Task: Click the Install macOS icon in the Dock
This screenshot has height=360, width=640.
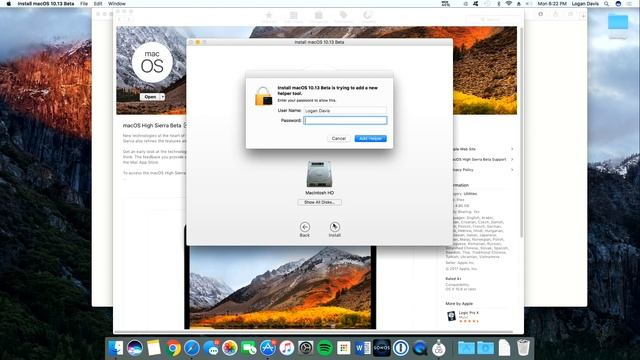Action: coord(439,348)
